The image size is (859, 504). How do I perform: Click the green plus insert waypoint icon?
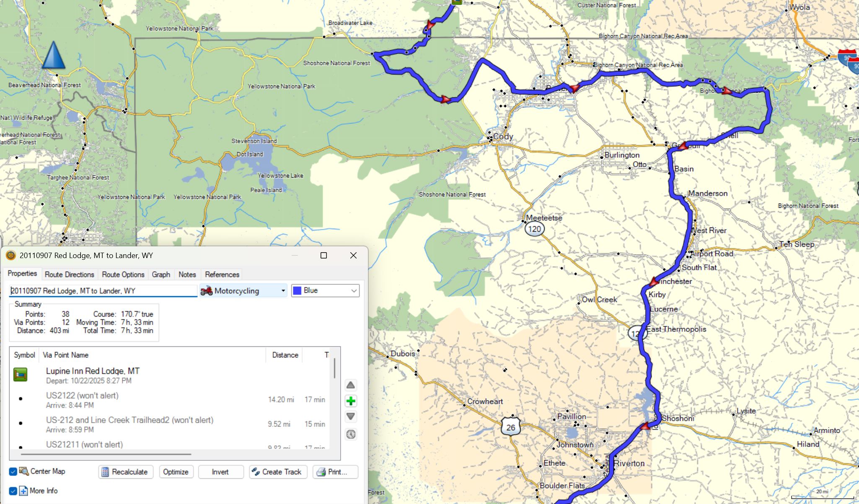pos(351,401)
